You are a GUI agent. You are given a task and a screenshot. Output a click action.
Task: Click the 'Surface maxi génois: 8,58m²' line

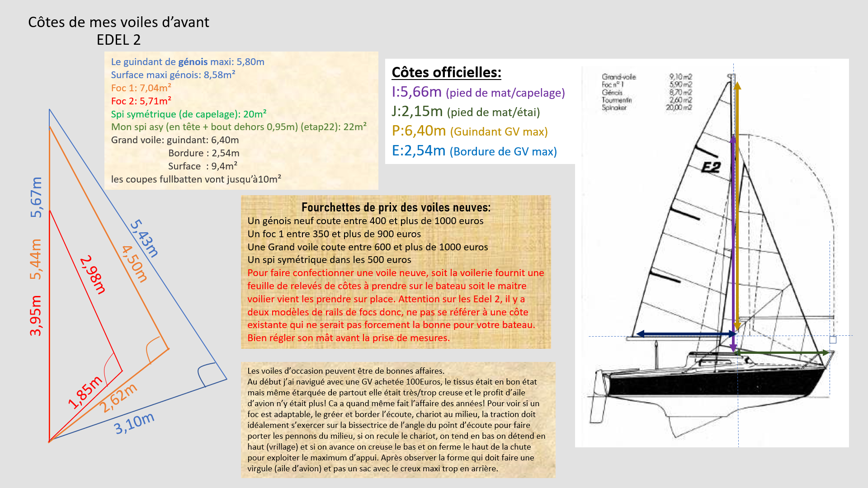point(173,75)
